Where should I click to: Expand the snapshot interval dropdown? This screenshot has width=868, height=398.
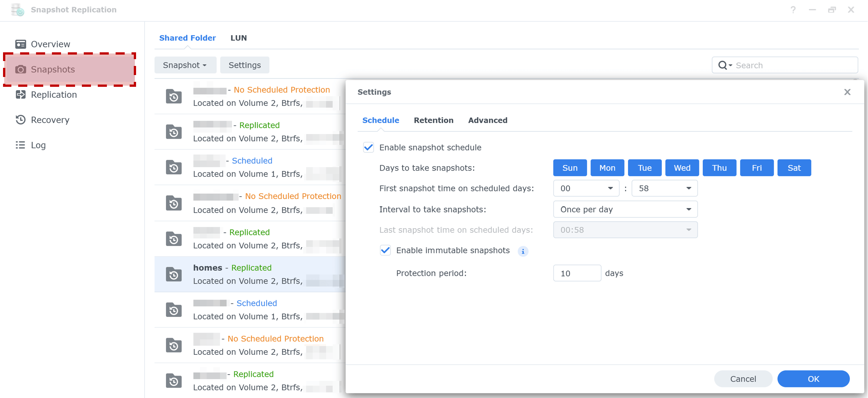(625, 209)
